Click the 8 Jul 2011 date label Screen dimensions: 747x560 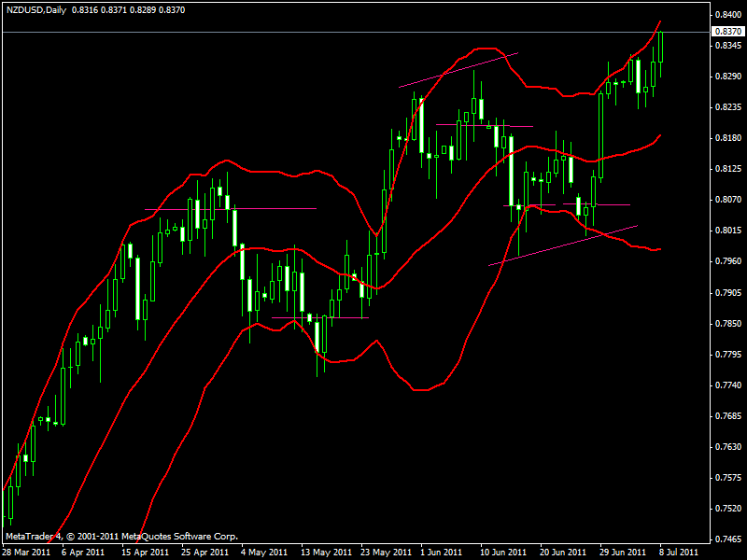pos(679,553)
